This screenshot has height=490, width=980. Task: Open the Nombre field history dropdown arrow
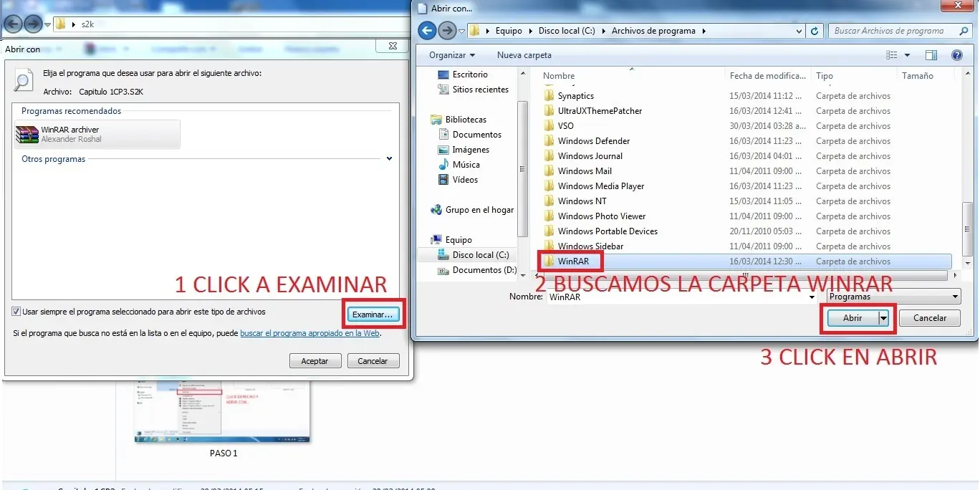coord(812,297)
